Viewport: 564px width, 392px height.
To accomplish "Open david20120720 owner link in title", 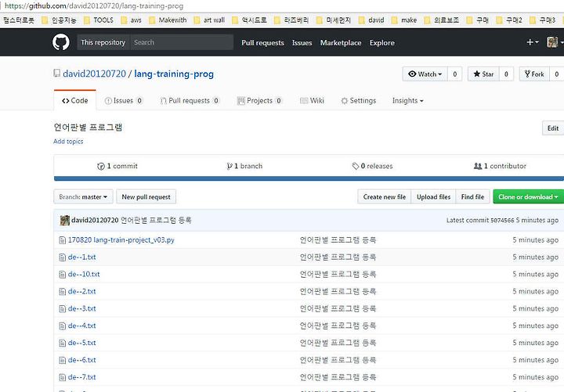I will pos(94,74).
